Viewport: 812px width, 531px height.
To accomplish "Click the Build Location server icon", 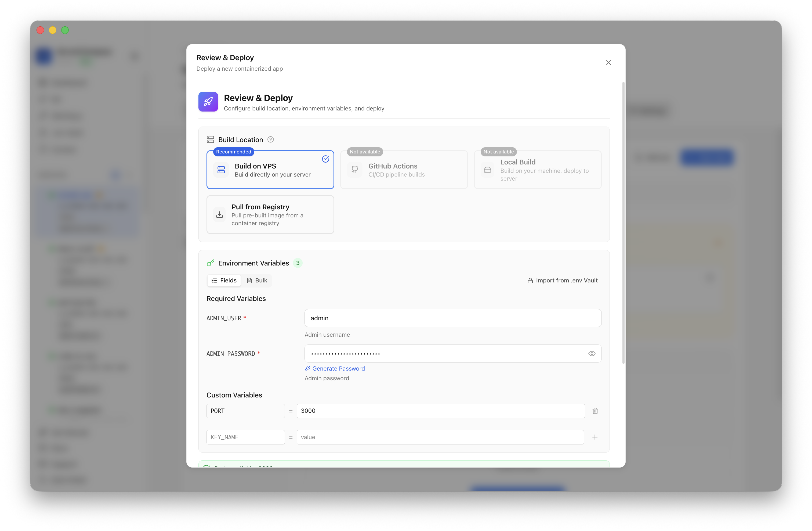I will point(211,139).
